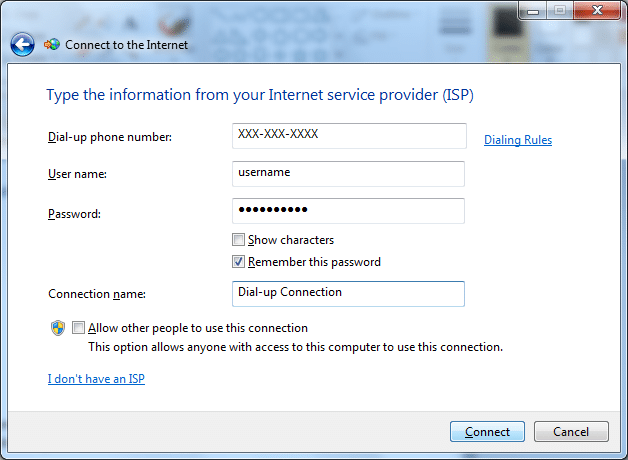Click the Connect button
Viewport: 628px width, 460px height.
pyautogui.click(x=487, y=432)
